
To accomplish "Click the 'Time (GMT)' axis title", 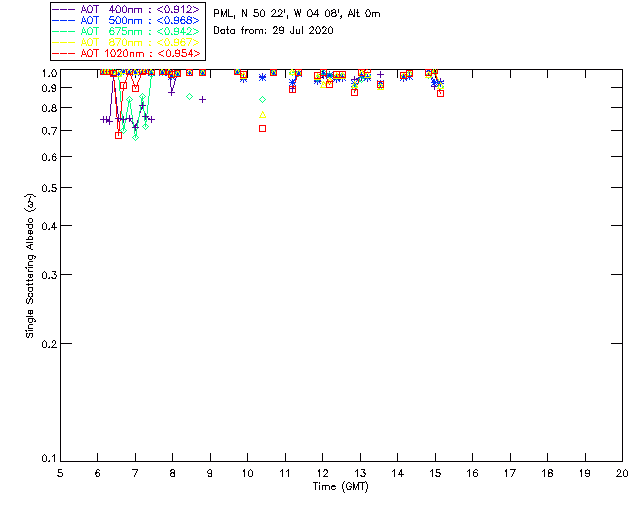I will click(x=340, y=487).
